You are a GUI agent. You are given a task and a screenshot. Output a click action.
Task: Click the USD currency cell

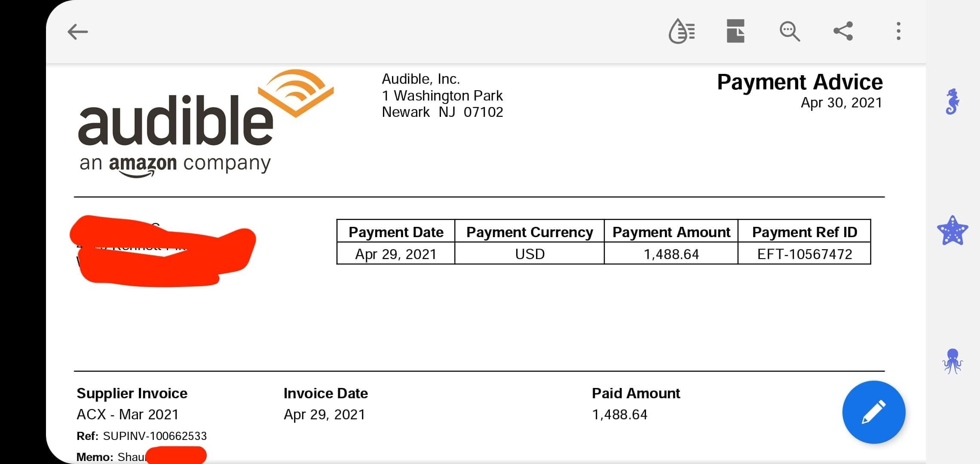pos(530,254)
